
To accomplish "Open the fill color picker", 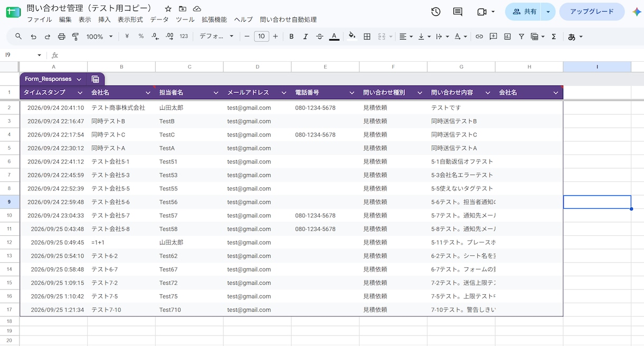I will point(352,36).
